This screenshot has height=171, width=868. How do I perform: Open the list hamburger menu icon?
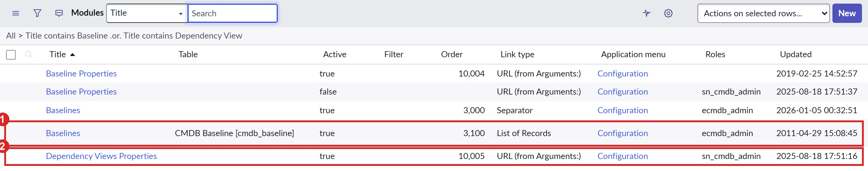(x=15, y=14)
